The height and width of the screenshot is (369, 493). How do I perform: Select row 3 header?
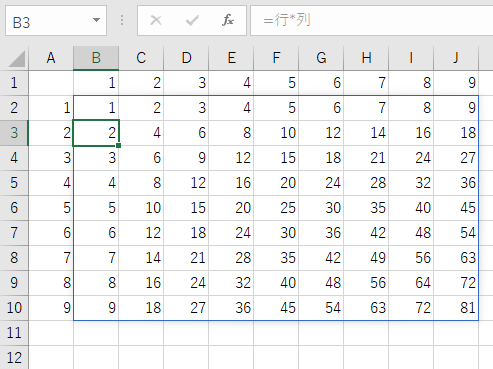(x=14, y=133)
